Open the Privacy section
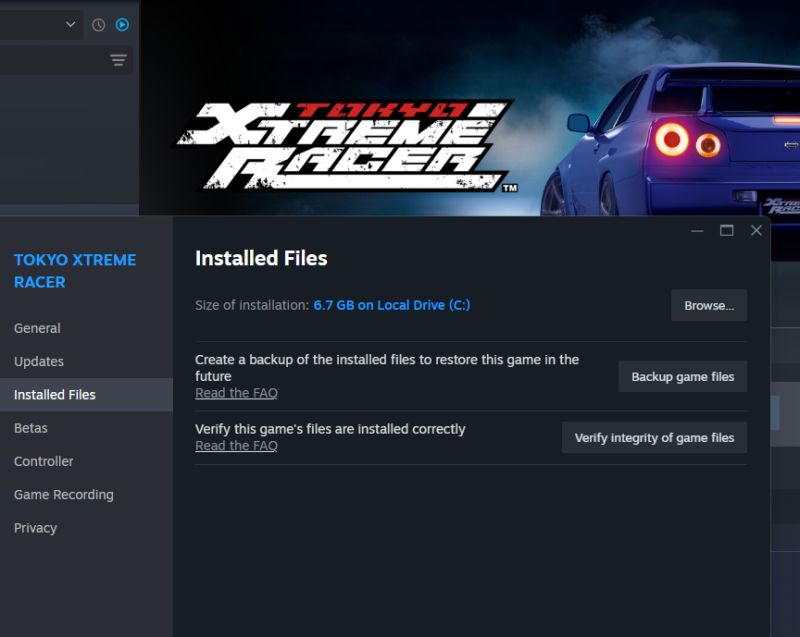This screenshot has height=637, width=800. [x=35, y=528]
